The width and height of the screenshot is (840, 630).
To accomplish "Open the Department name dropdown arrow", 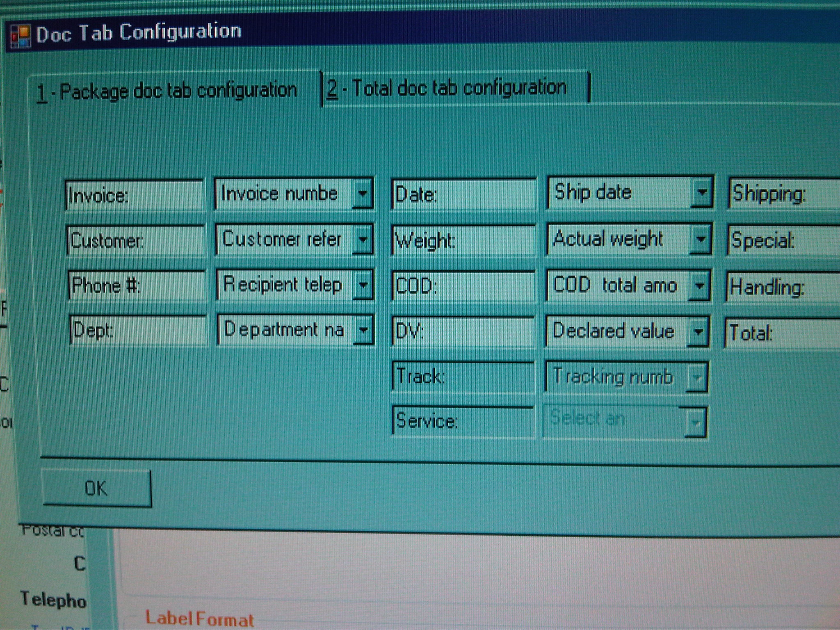I will (364, 330).
